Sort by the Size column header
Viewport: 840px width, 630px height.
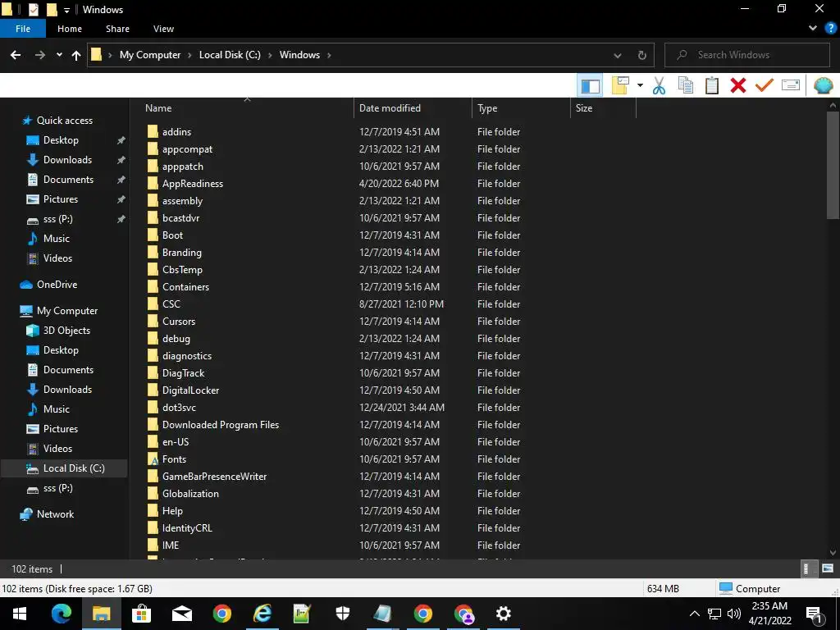[x=603, y=108]
